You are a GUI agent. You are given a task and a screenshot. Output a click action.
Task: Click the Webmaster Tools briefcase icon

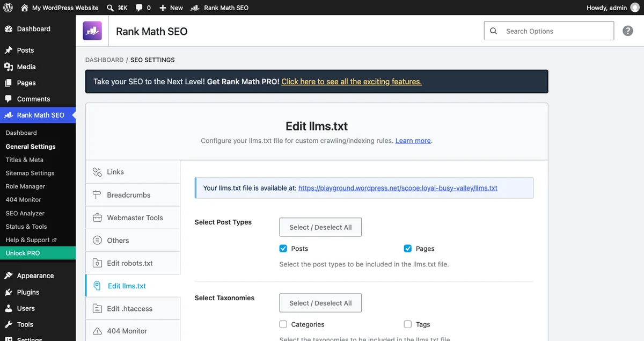tap(97, 217)
